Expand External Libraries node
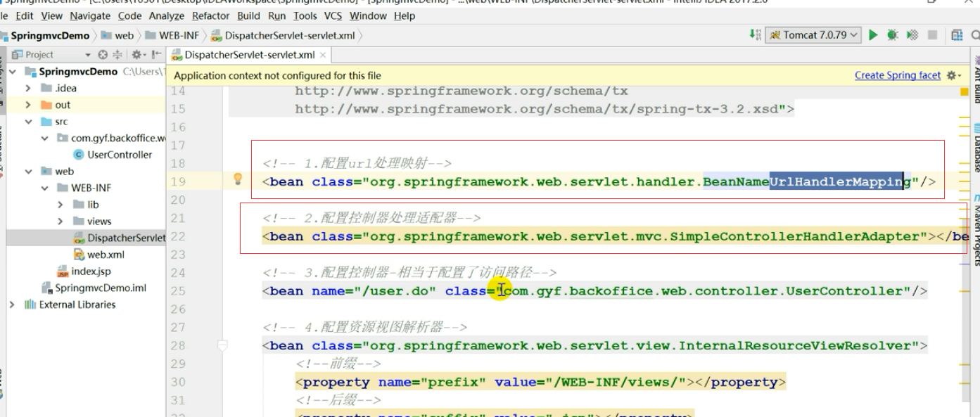Image resolution: width=980 pixels, height=417 pixels. tap(12, 304)
